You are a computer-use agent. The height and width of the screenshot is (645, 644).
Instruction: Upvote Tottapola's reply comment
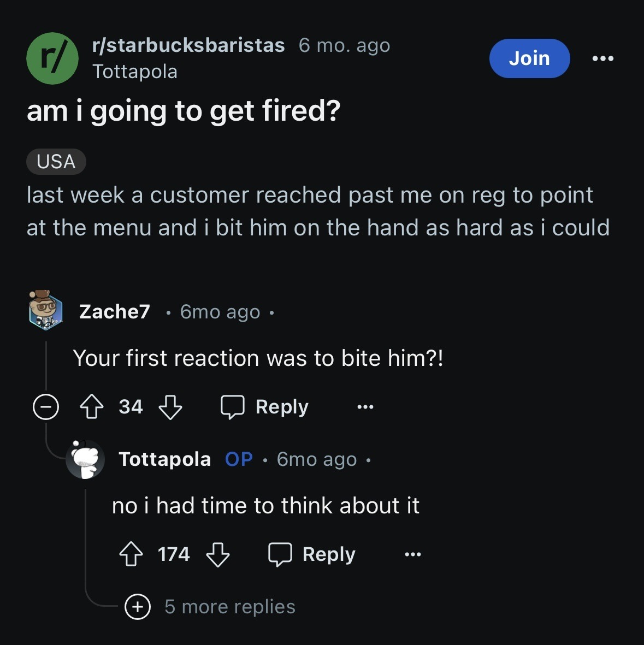coord(131,554)
